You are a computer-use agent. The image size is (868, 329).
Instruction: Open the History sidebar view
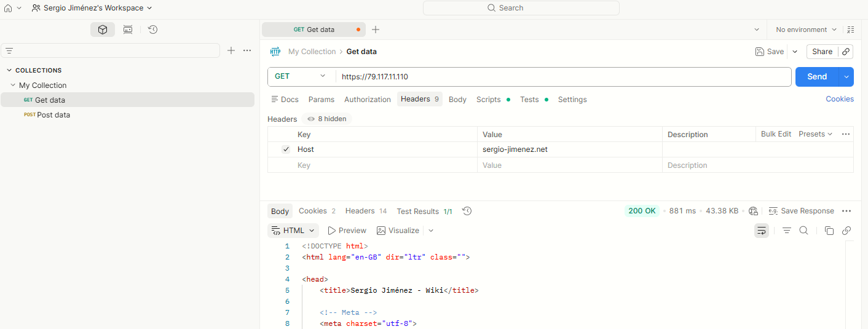tap(153, 30)
